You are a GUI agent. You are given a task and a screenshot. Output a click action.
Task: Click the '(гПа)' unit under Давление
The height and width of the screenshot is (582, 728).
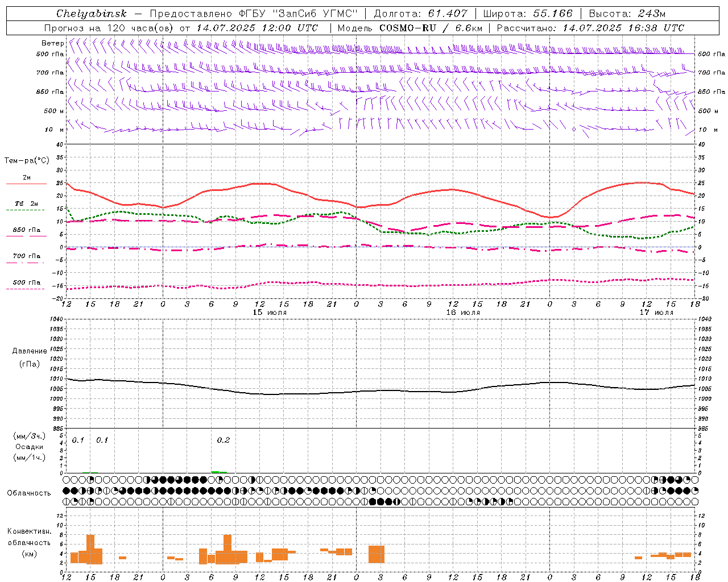29,364
